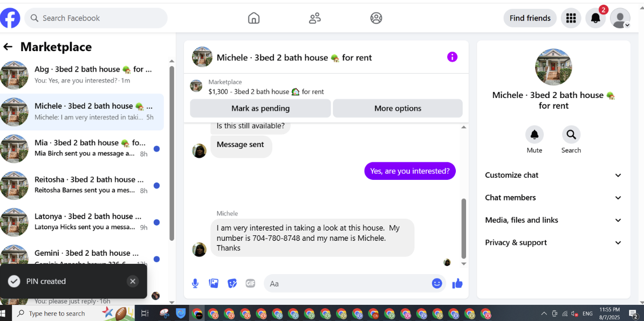
Task: Open the account profile dropdown
Action: tap(620, 18)
